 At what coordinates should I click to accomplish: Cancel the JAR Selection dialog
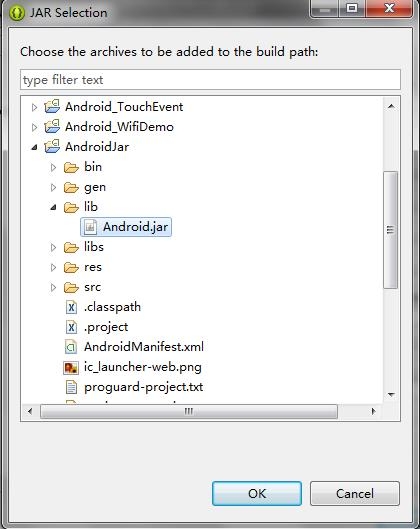[x=355, y=493]
